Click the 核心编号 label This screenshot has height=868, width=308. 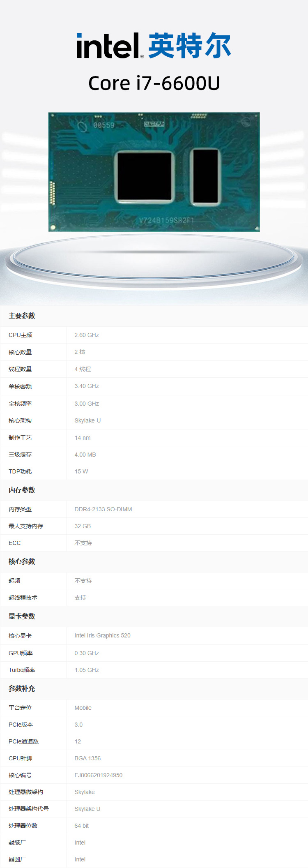(x=20, y=775)
